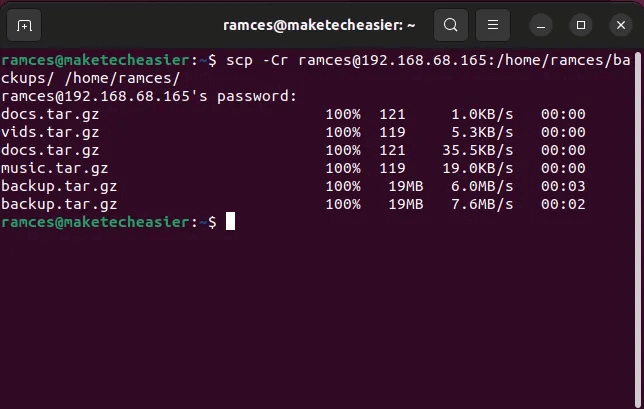
Task: Open the terminal search tool
Action: (x=451, y=25)
